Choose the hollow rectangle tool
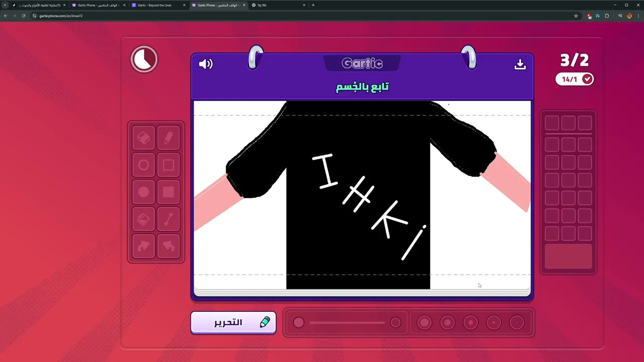This screenshot has height=362, width=644. point(169,165)
